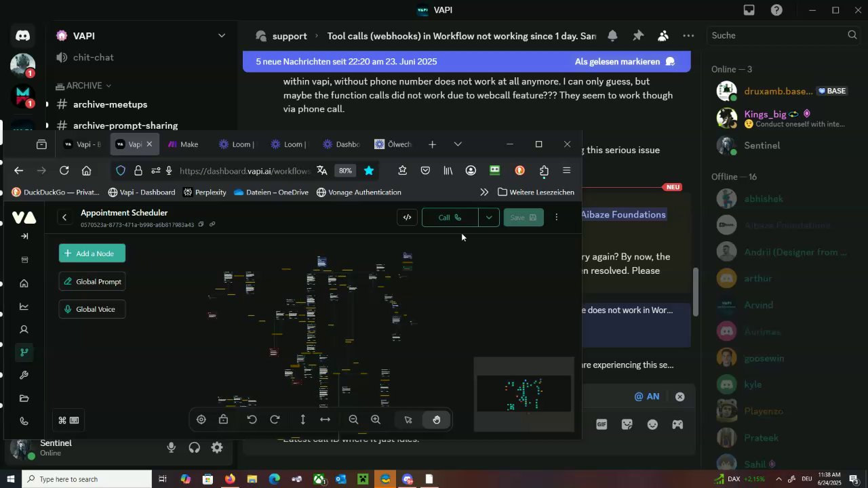Open Discord user settings gear

click(217, 447)
